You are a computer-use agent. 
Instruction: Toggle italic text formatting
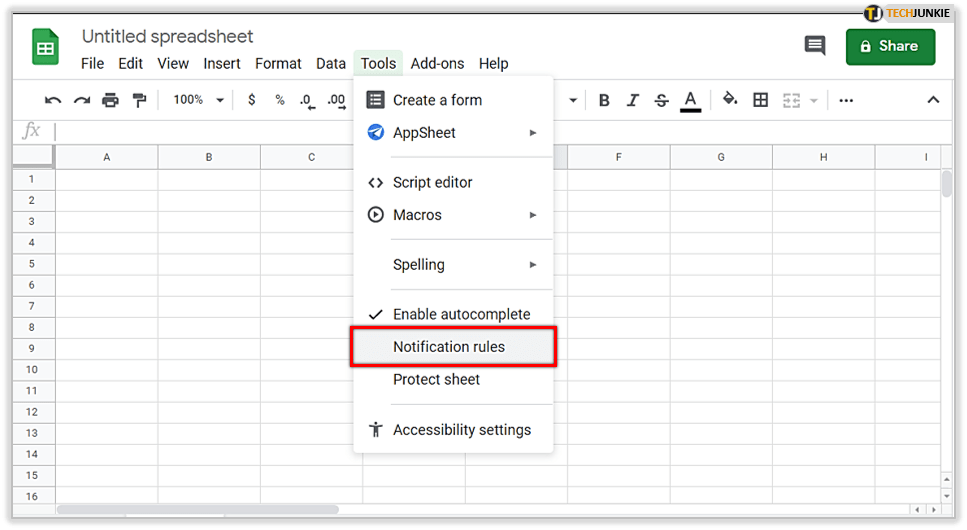632,100
